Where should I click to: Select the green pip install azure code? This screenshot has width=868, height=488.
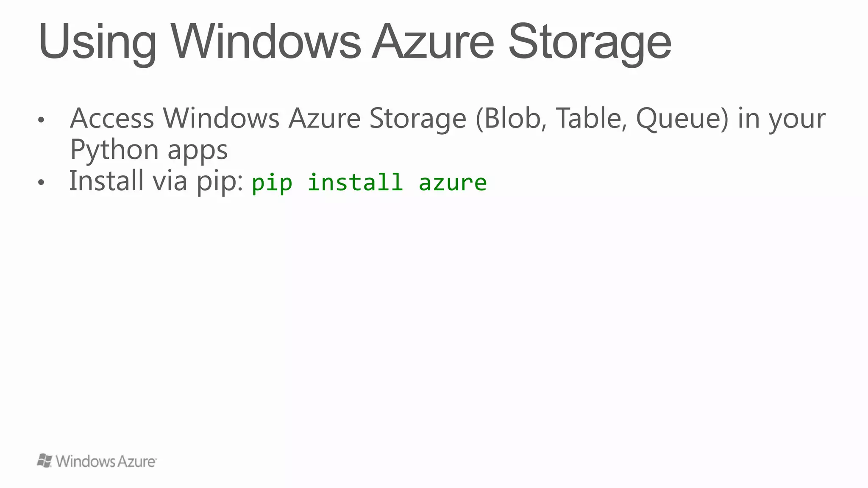coord(369,183)
